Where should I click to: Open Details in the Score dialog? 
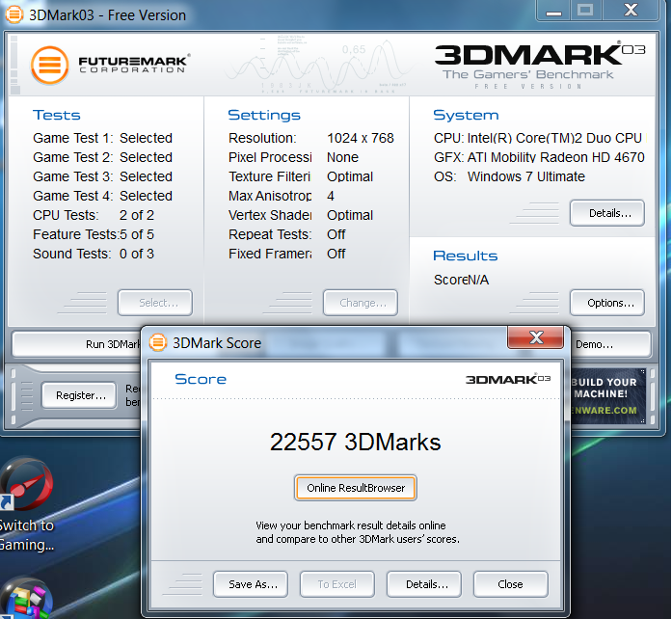point(424,584)
